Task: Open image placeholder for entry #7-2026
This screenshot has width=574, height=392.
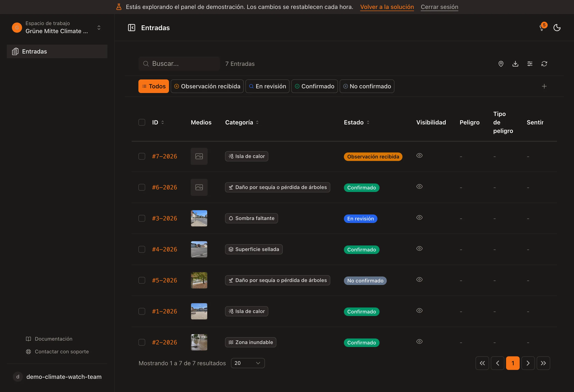Action: 199,156
